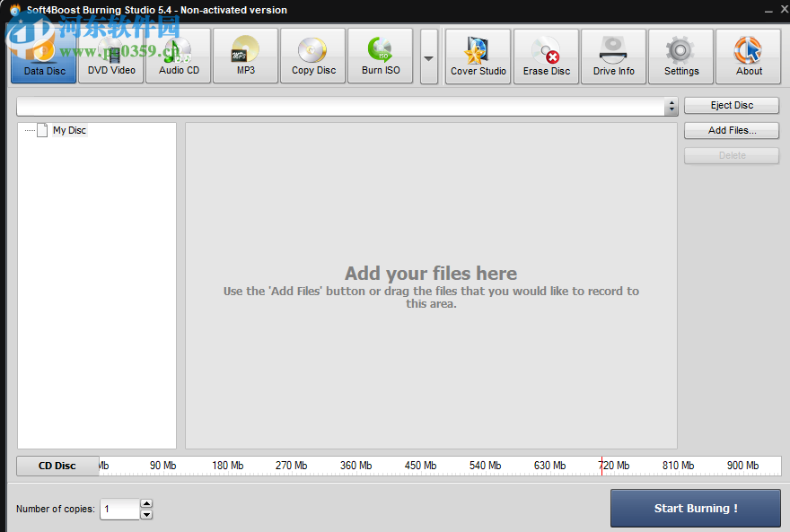Image resolution: width=790 pixels, height=532 pixels.
Task: Click the 90 Mb scale label
Action: 162,466
